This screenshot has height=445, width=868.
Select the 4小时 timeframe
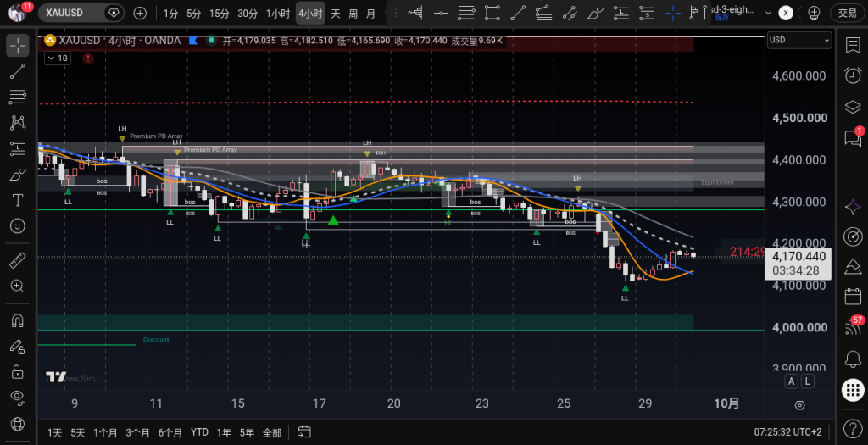310,14
